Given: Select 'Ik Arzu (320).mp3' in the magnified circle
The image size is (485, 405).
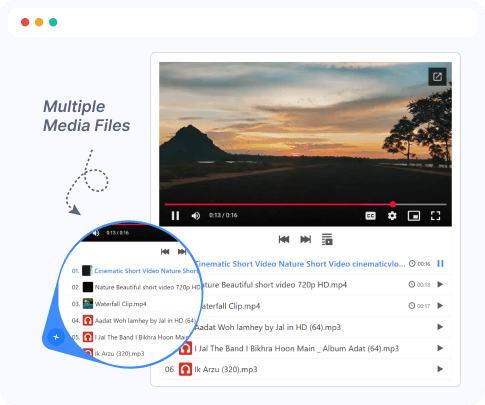Looking at the screenshot, I should (119, 354).
